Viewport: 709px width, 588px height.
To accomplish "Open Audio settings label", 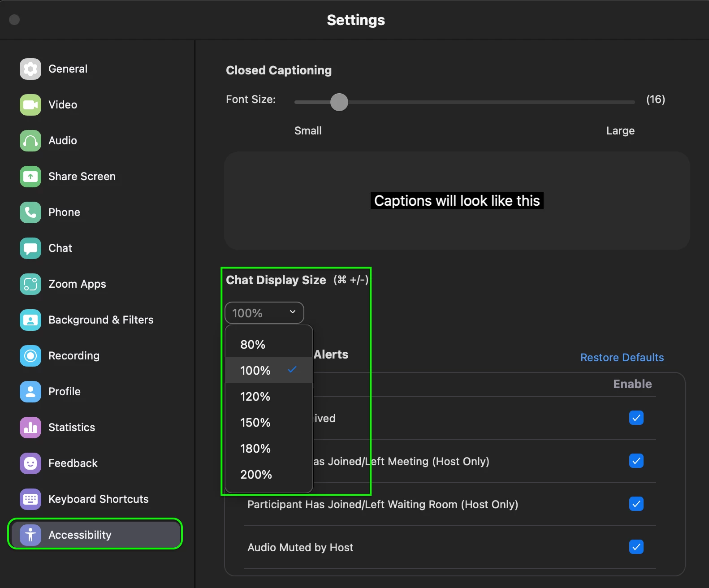I will [63, 141].
